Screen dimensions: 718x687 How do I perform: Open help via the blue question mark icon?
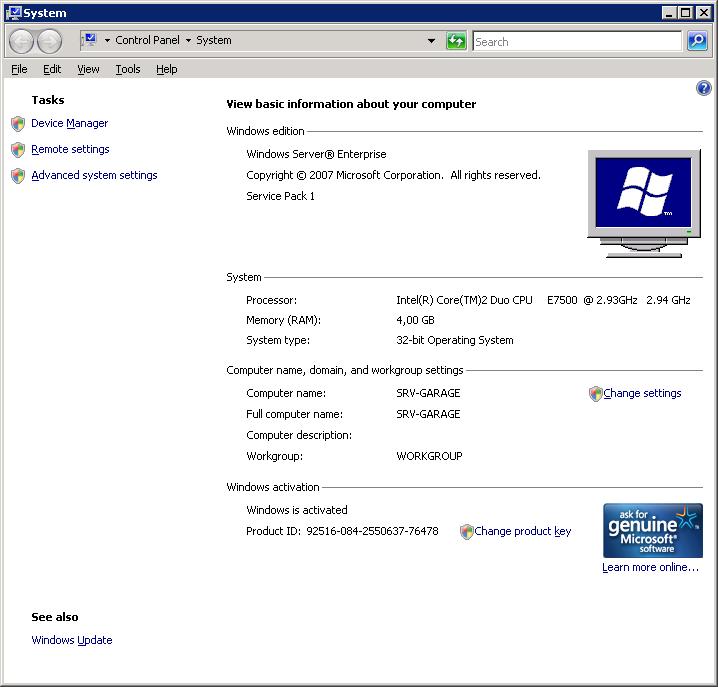tap(703, 89)
